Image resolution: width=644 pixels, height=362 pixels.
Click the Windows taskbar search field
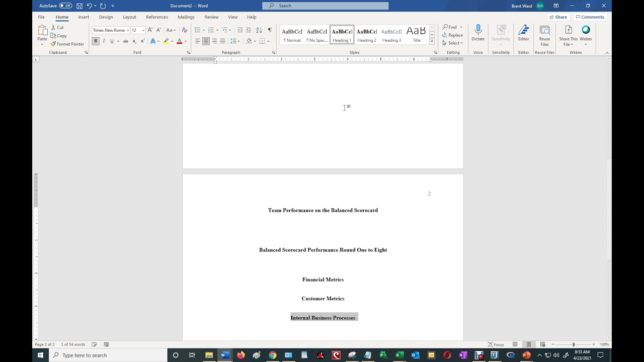coord(108,355)
